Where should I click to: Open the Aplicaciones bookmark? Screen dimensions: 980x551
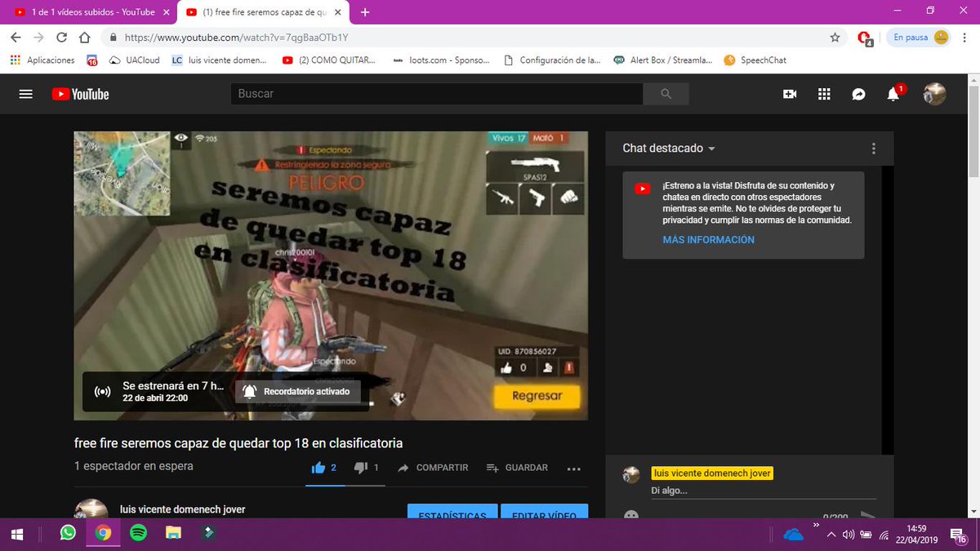pyautogui.click(x=42, y=60)
